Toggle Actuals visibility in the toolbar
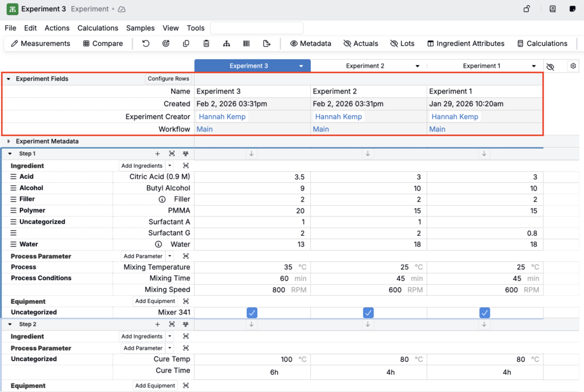 pyautogui.click(x=360, y=43)
